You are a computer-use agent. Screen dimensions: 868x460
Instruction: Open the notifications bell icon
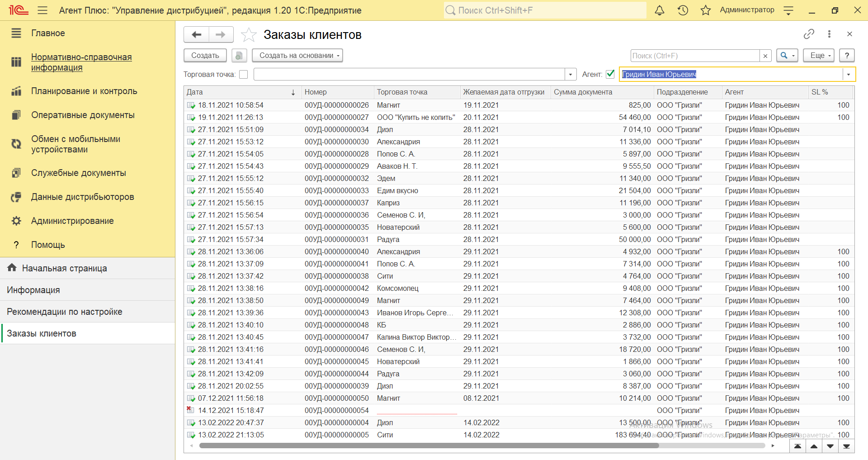(660, 10)
